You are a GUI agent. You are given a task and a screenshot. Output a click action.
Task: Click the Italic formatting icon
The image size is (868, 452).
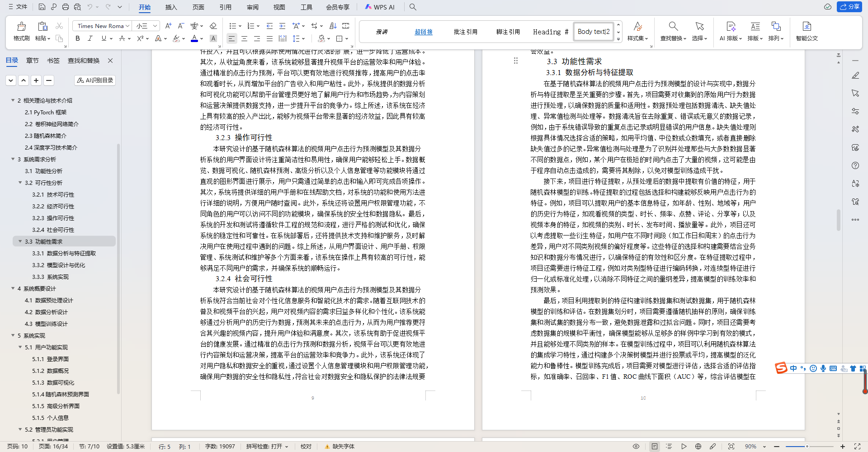coord(90,38)
